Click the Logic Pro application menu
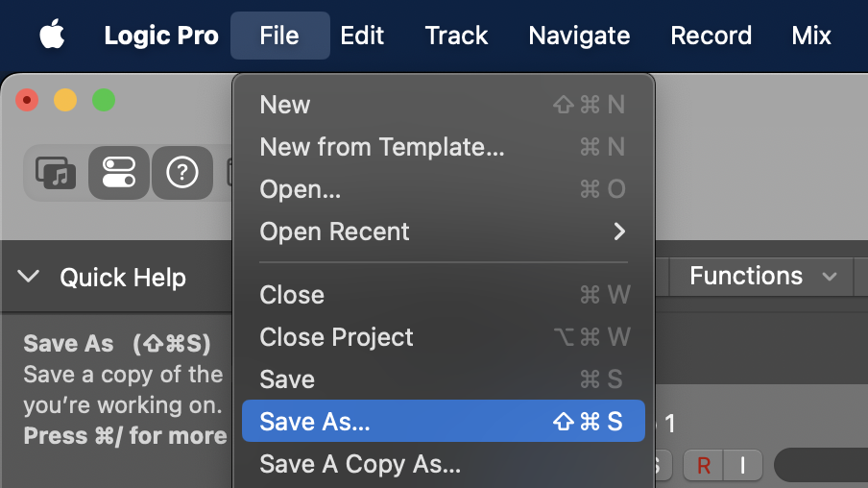Viewport: 868px width, 488px height. pyautogui.click(x=161, y=36)
